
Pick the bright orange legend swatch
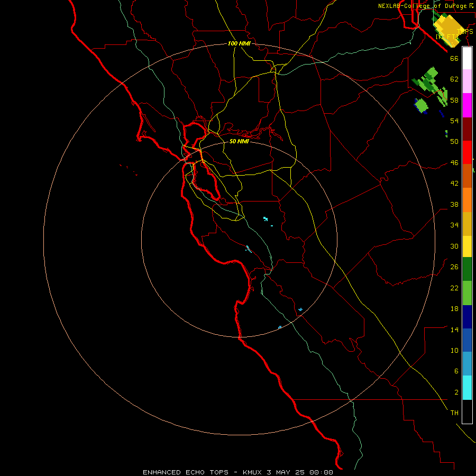467,200
